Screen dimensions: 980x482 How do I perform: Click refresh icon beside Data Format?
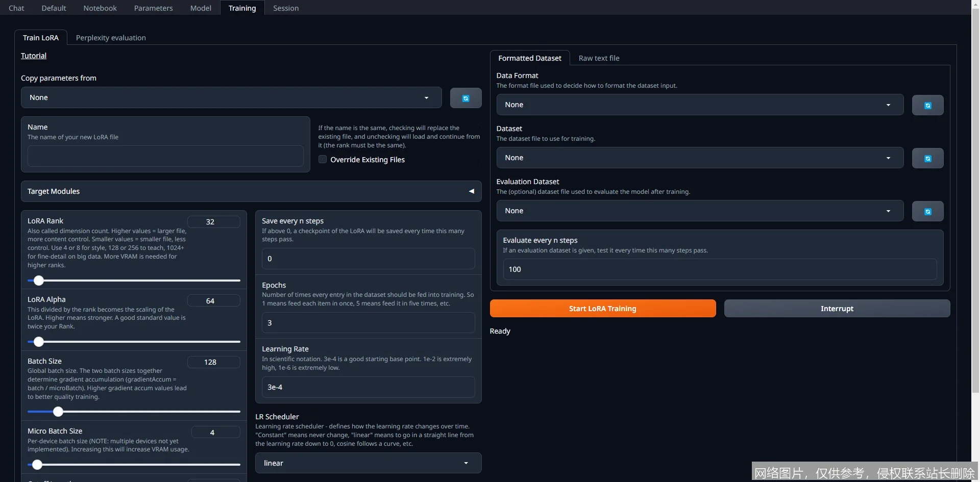927,105
